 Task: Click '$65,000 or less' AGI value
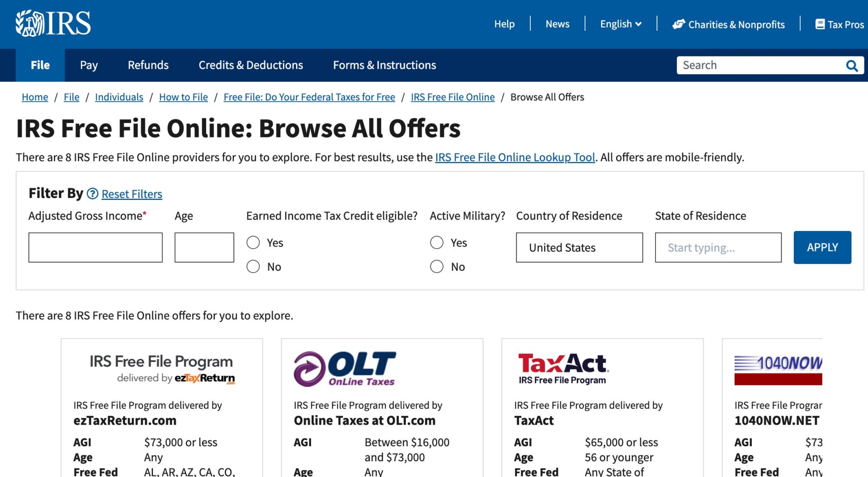coord(621,442)
